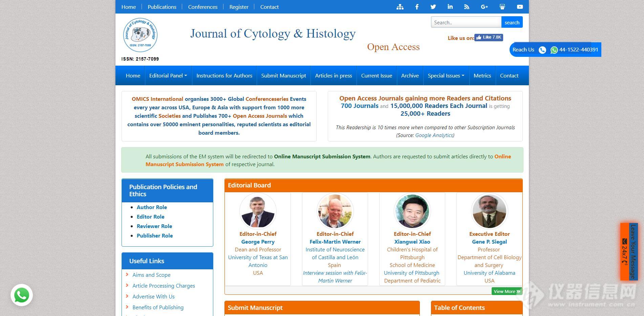This screenshot has width=644, height=316.
Task: Click Open Access Journals link in banner
Action: 260,116
